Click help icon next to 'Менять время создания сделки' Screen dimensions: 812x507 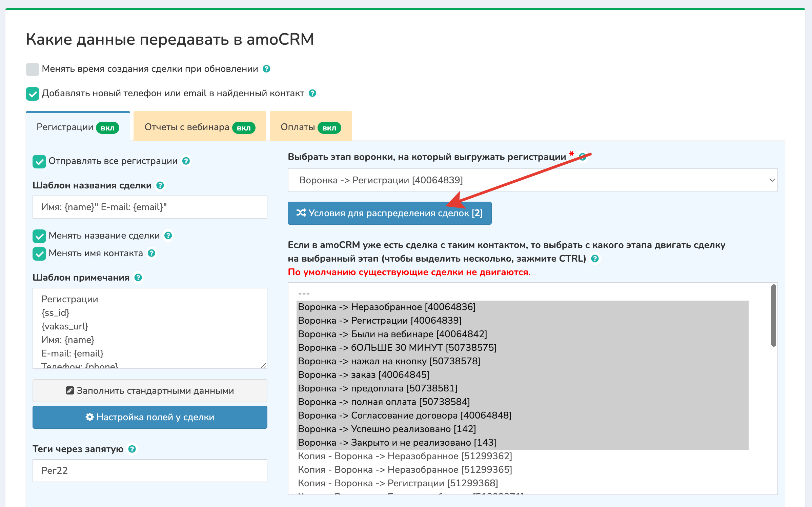click(267, 69)
